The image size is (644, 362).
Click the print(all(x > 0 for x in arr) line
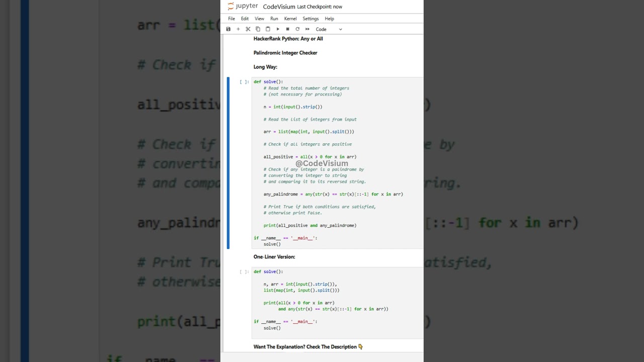pos(299,303)
